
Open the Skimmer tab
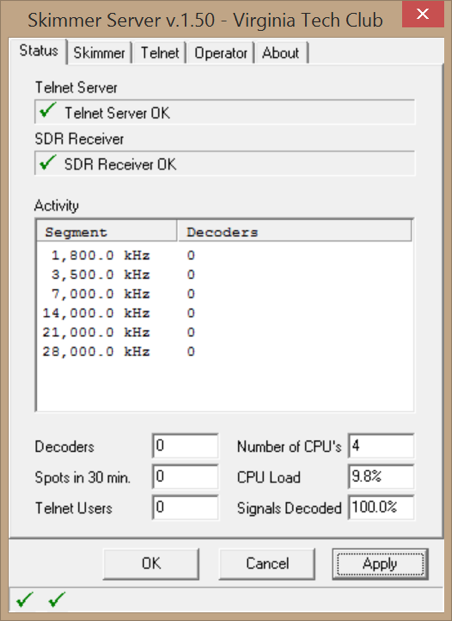tap(99, 53)
